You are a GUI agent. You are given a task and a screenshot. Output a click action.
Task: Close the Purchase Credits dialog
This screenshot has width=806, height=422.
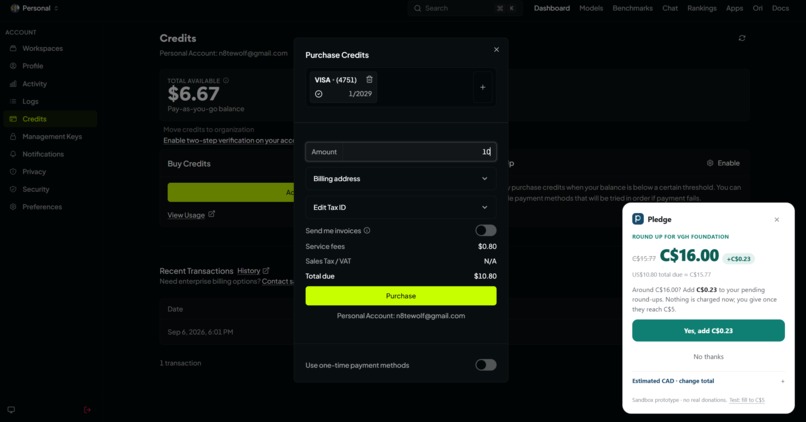pyautogui.click(x=496, y=49)
